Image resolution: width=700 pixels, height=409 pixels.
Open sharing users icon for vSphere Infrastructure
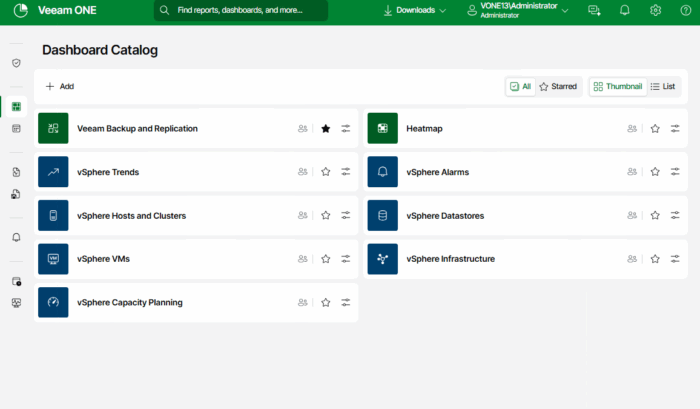(632, 259)
